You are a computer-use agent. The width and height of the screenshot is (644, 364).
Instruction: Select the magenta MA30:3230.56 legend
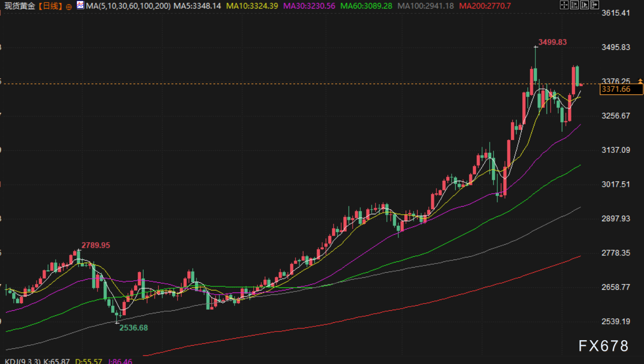point(309,6)
